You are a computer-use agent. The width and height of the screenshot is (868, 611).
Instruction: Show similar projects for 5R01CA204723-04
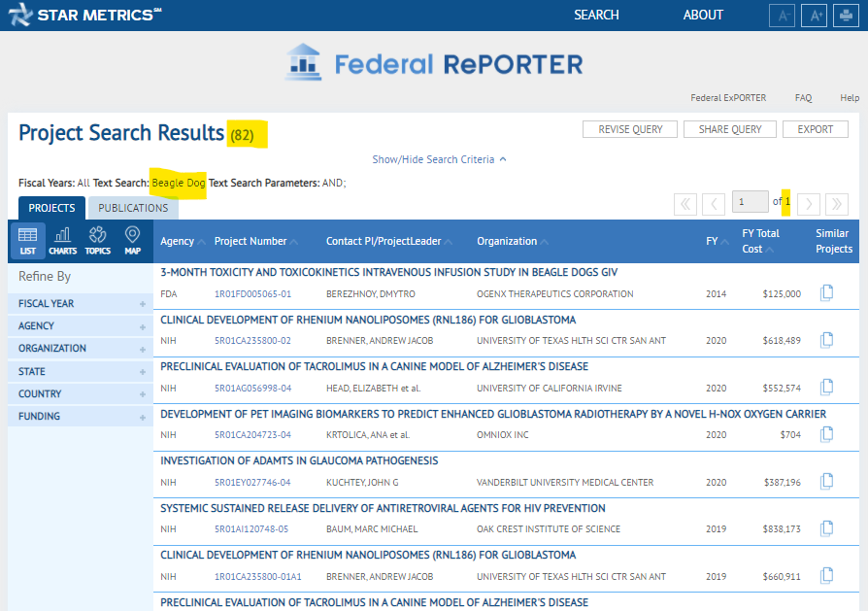click(x=826, y=434)
